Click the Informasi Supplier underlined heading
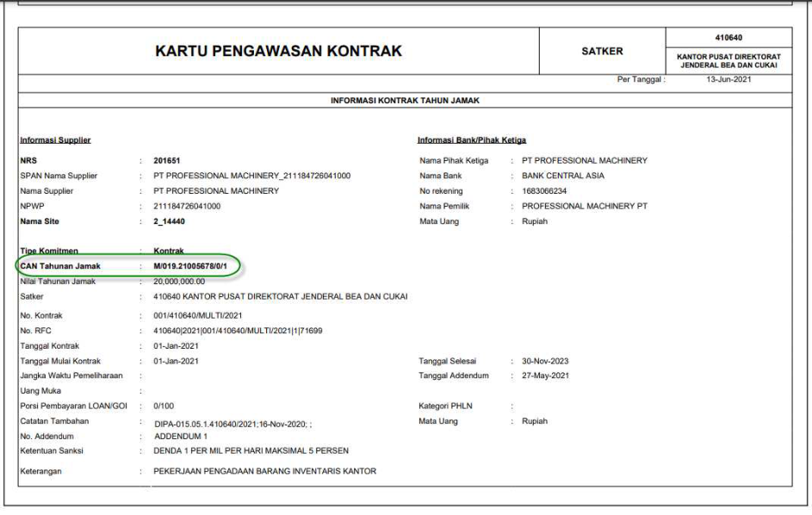 point(55,140)
